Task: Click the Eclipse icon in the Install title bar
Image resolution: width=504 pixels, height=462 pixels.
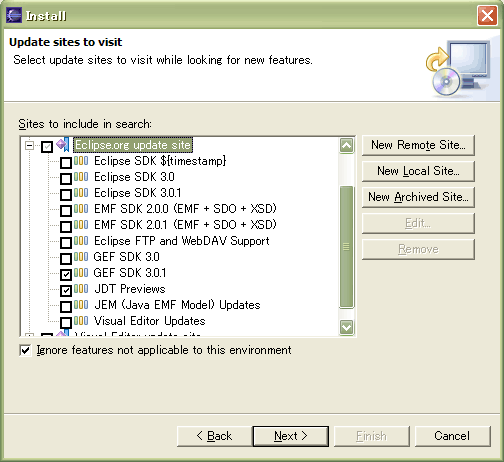Action: click(14, 16)
